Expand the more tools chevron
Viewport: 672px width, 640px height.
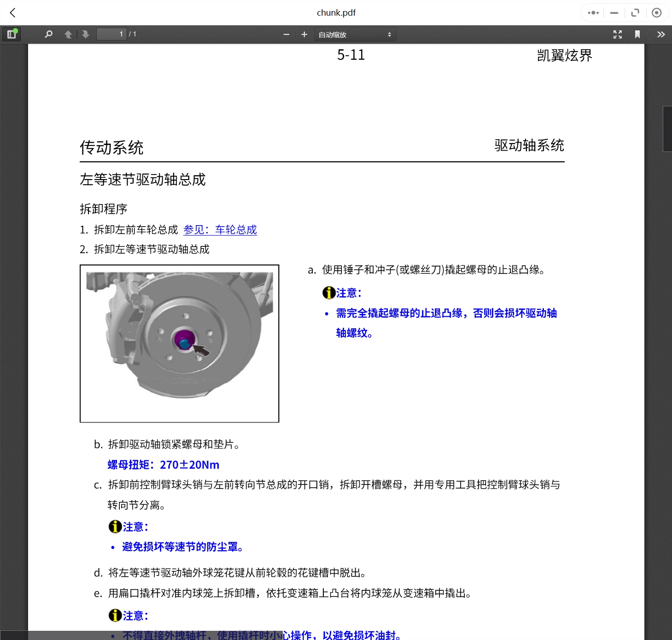(660, 34)
